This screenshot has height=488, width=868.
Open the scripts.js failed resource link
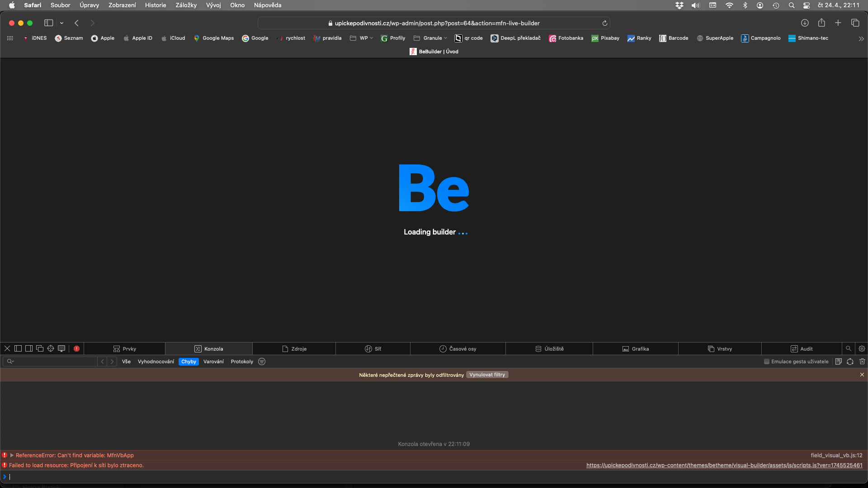pyautogui.click(x=724, y=465)
